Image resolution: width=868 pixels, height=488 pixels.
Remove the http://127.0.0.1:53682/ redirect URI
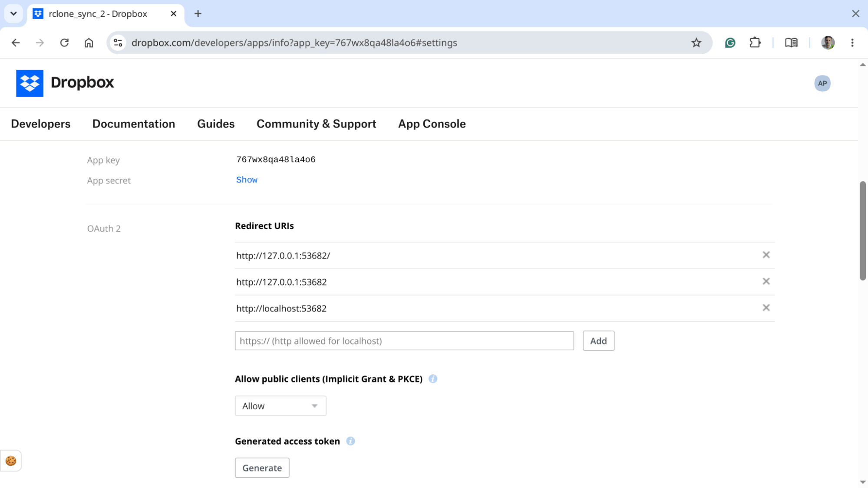pos(766,255)
